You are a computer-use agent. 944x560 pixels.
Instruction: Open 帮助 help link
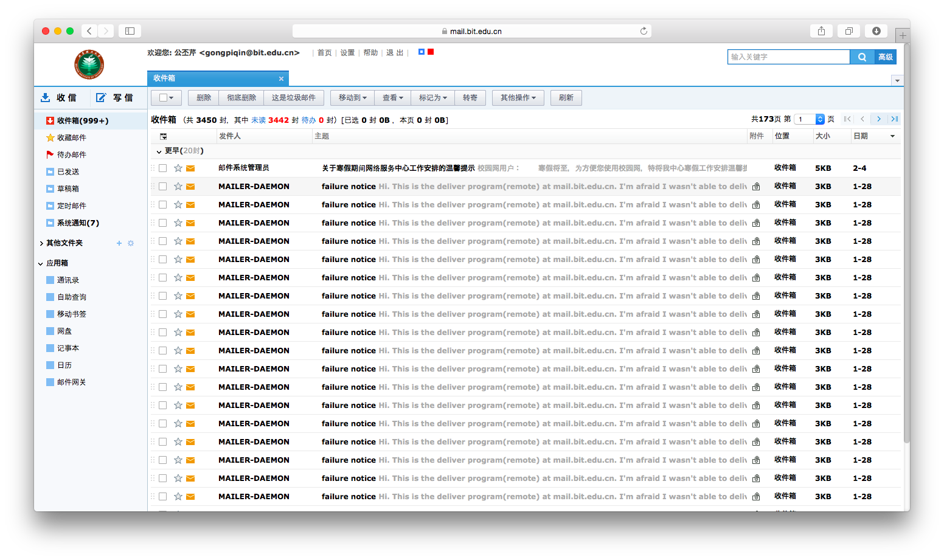370,53
